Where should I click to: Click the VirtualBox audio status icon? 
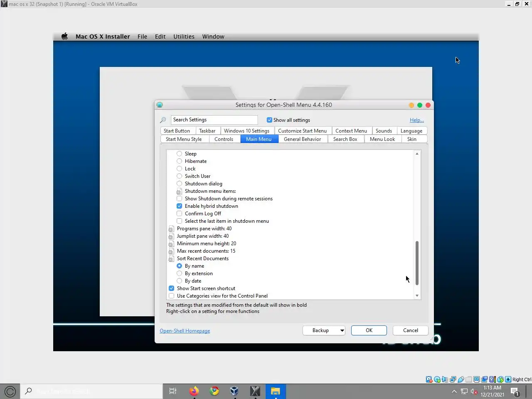[x=445, y=379]
